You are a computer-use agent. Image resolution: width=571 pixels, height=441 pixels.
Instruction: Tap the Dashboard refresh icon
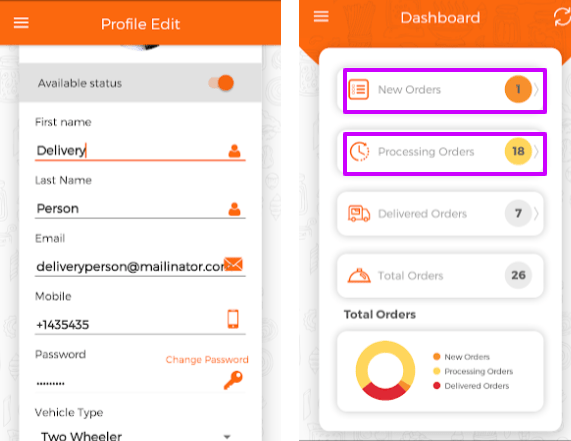562,17
